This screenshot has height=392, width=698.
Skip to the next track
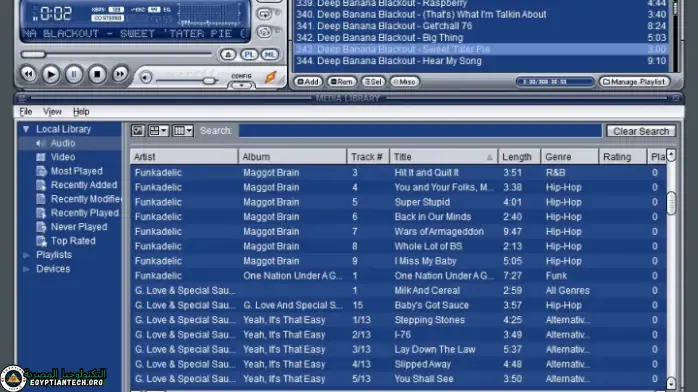(x=120, y=74)
